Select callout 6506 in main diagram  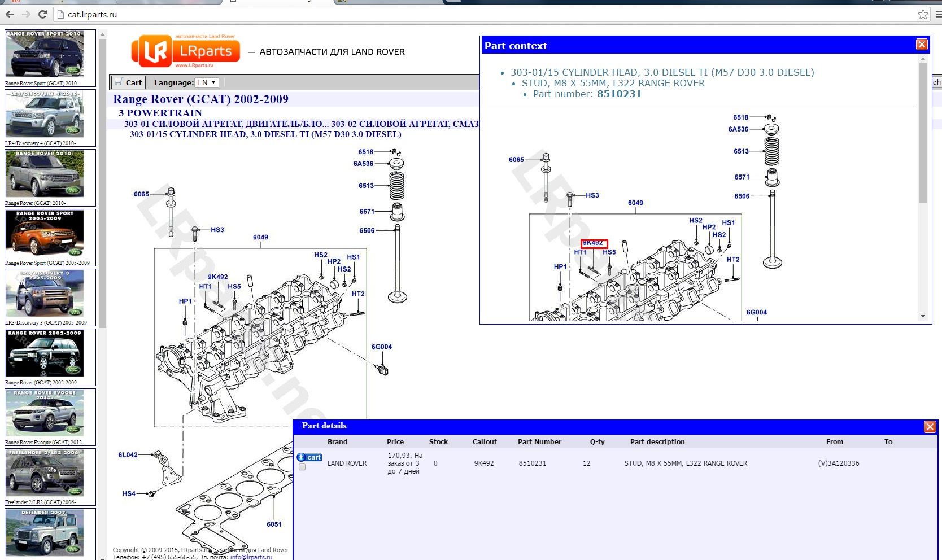pyautogui.click(x=367, y=230)
